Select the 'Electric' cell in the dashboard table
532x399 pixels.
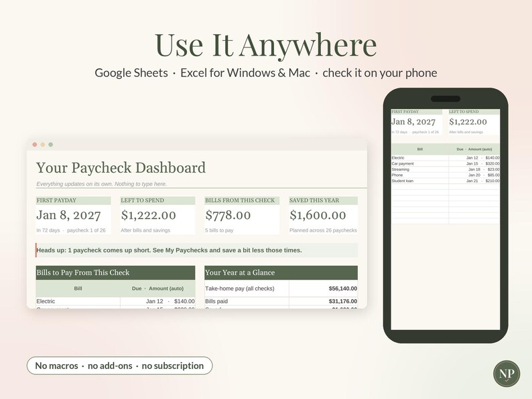[78, 301]
